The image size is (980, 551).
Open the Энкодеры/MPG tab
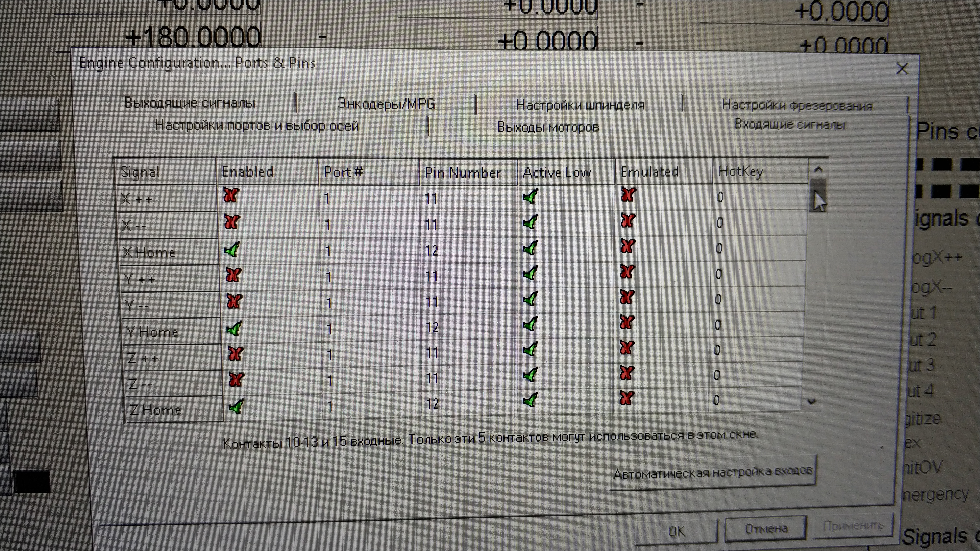tap(386, 104)
